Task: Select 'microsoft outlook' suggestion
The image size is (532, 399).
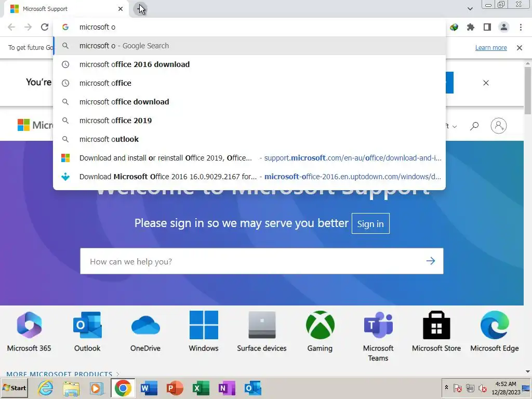Action: tap(249, 139)
